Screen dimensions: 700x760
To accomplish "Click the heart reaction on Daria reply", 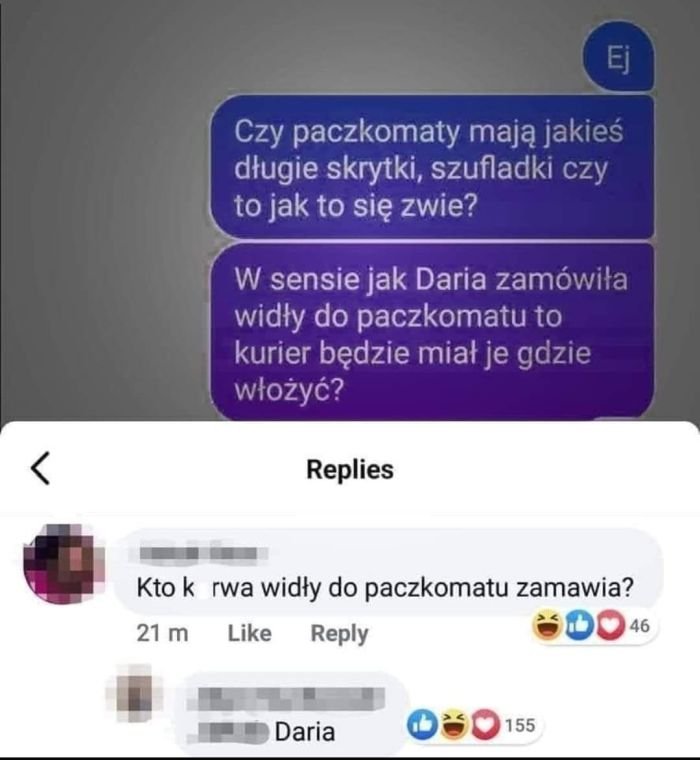I will pos(484,724).
